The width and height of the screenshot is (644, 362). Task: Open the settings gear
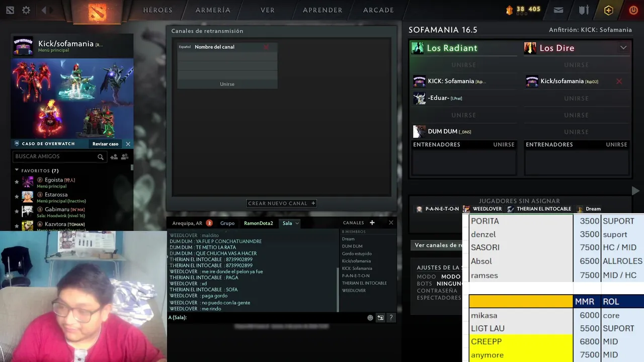[26, 10]
